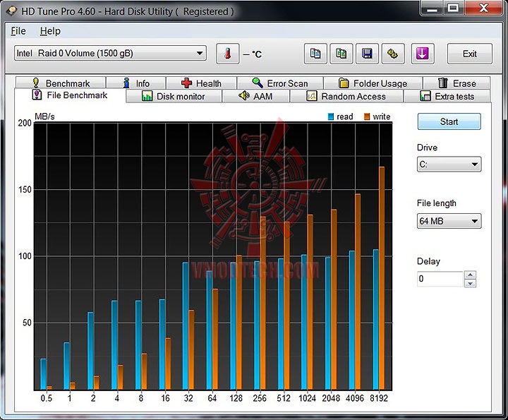
Task: Expand the Intel Raid 0 Volume drive dropdown
Action: [x=110, y=53]
